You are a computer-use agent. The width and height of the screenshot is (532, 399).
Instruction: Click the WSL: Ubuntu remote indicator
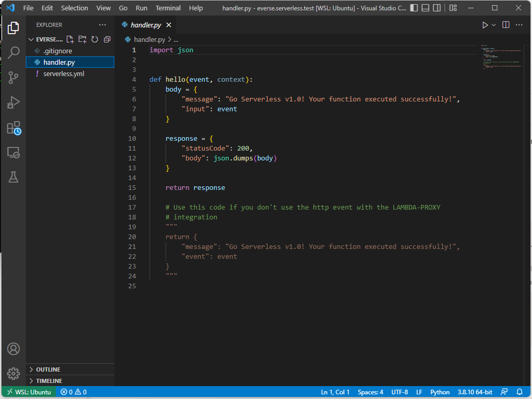tap(28, 392)
